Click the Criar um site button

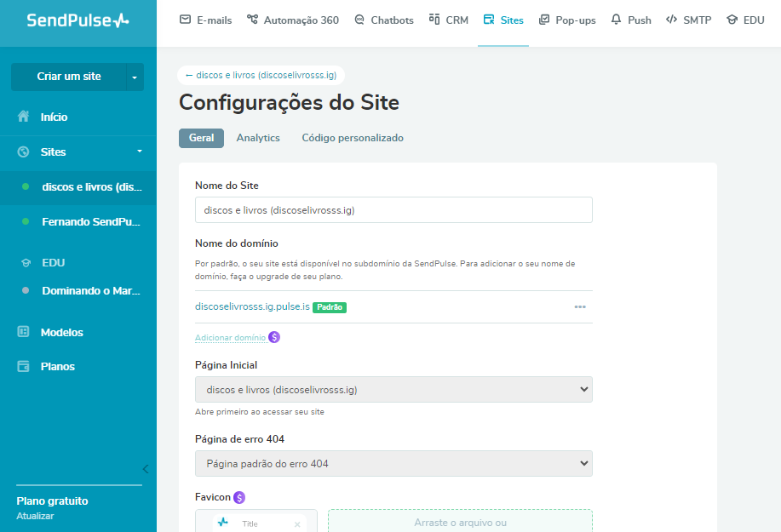click(69, 77)
